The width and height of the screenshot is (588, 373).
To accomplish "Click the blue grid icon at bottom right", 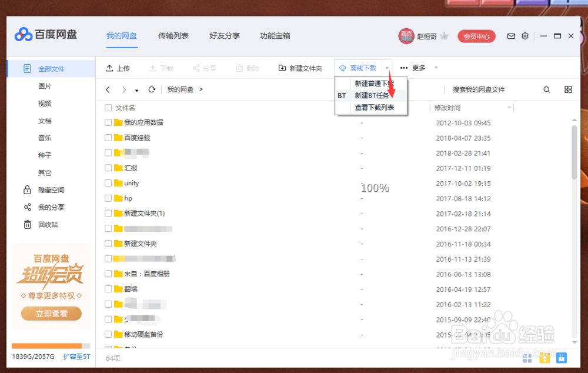I will tap(527, 358).
